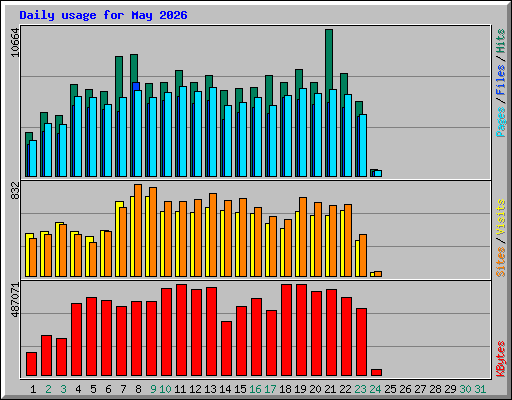Click the 'Daily usage for May 2026' title
Image resolution: width=512 pixels, height=400 pixels.
point(103,15)
